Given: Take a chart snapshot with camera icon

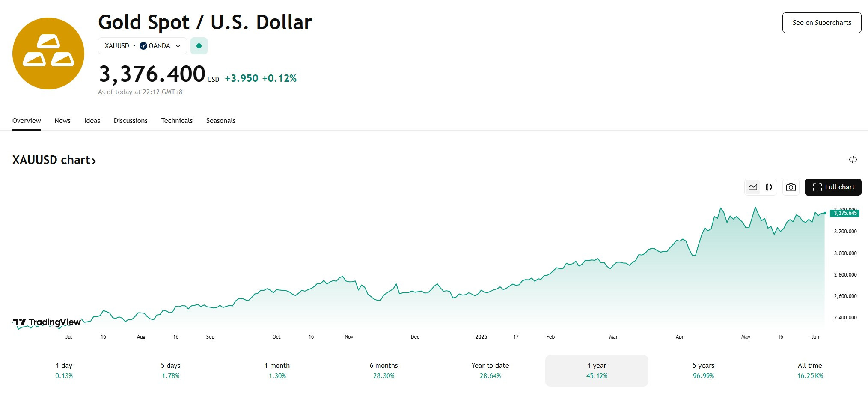Looking at the screenshot, I should [x=791, y=187].
